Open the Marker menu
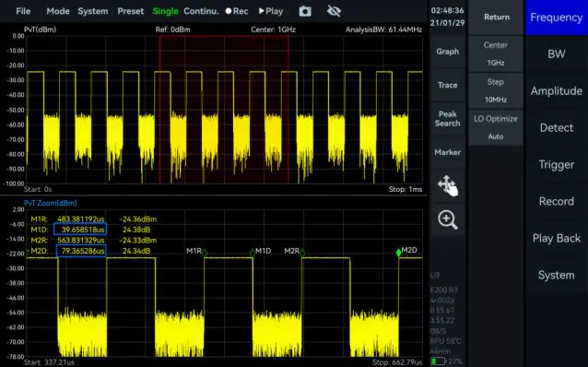Image resolution: width=588 pixels, height=367 pixels. (x=447, y=152)
